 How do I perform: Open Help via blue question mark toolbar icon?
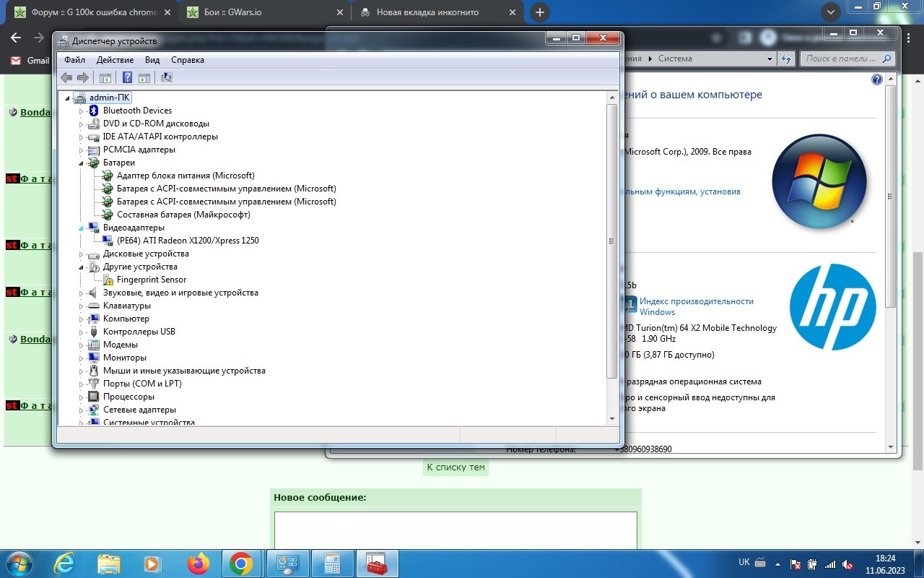pyautogui.click(x=128, y=77)
